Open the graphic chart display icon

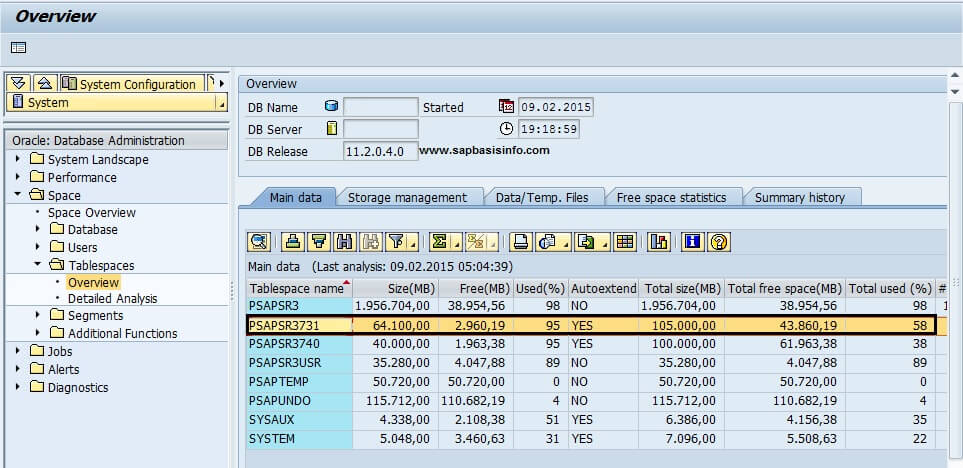click(x=659, y=242)
